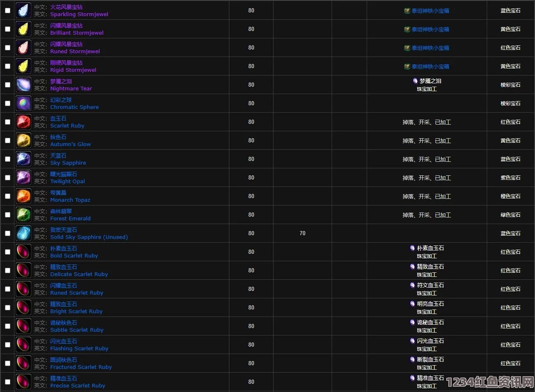Click the Brilliant Stormjewel gem icon
This screenshot has height=392, width=535.
click(24, 29)
